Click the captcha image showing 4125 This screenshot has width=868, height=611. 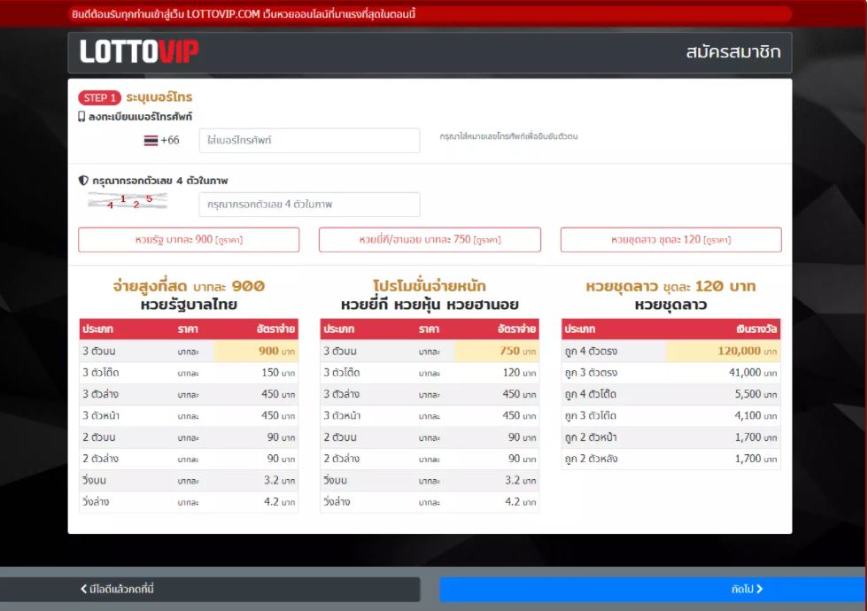(128, 202)
